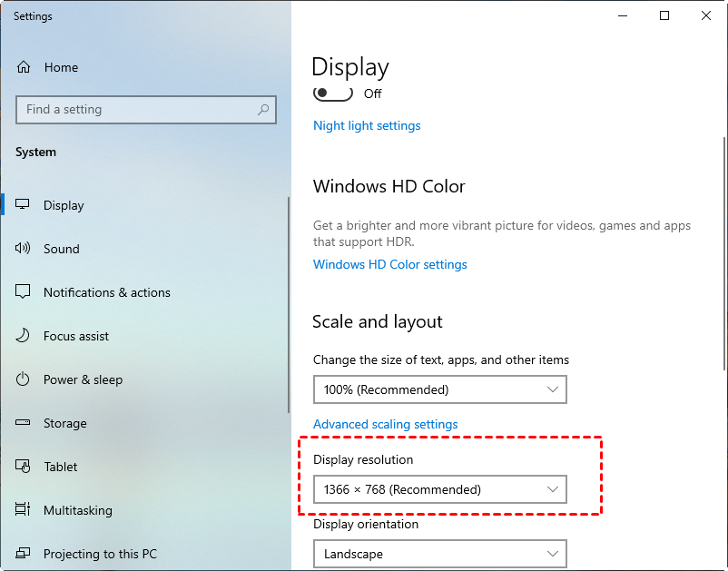Viewport: 728px width, 571px height.
Task: Click the main page vertical scrollbar
Action: pyautogui.click(x=724, y=253)
